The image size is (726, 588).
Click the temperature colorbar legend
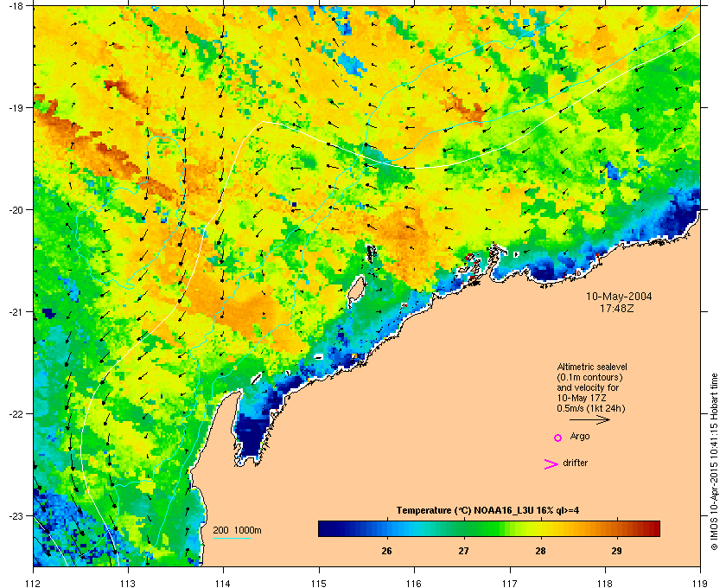click(x=489, y=528)
